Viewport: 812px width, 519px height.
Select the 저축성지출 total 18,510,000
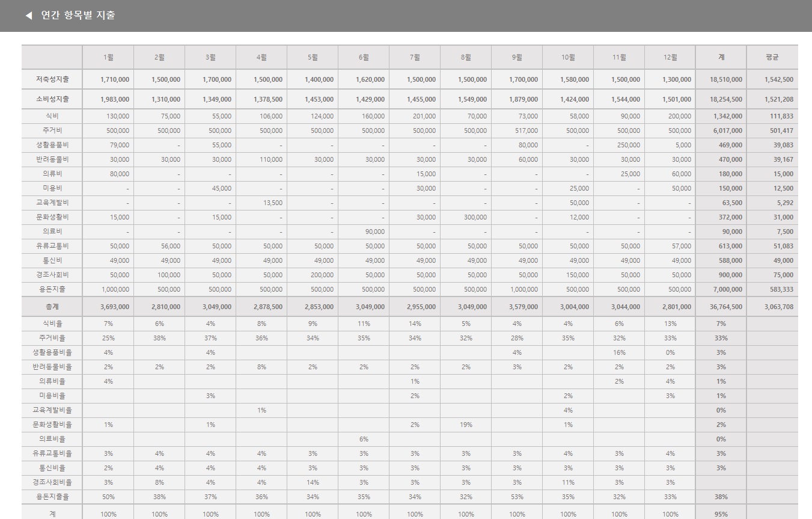(x=726, y=79)
